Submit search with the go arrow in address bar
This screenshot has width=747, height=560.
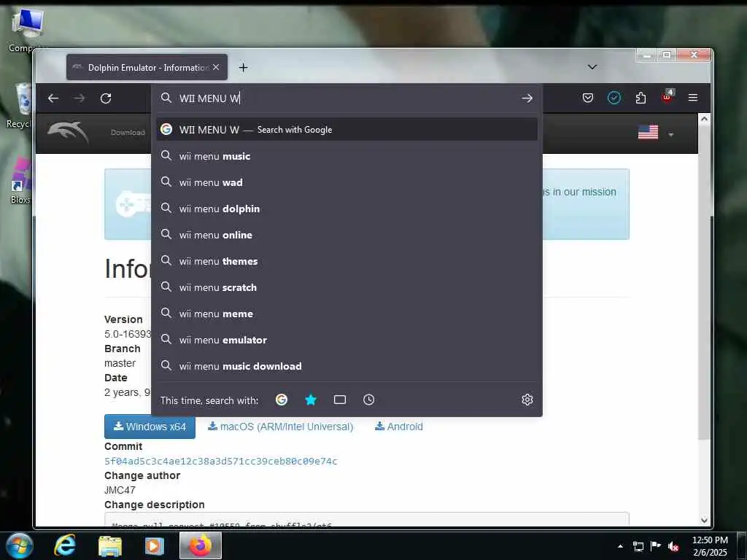click(x=527, y=98)
